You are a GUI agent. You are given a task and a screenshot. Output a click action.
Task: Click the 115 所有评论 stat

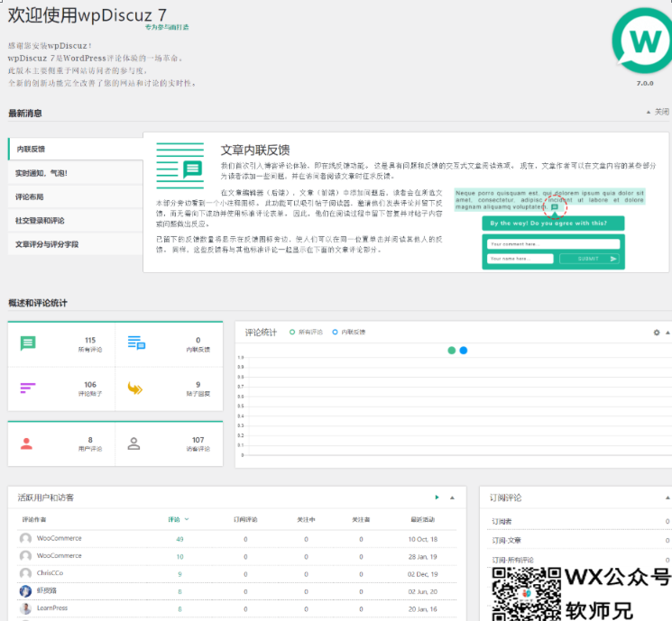point(90,344)
